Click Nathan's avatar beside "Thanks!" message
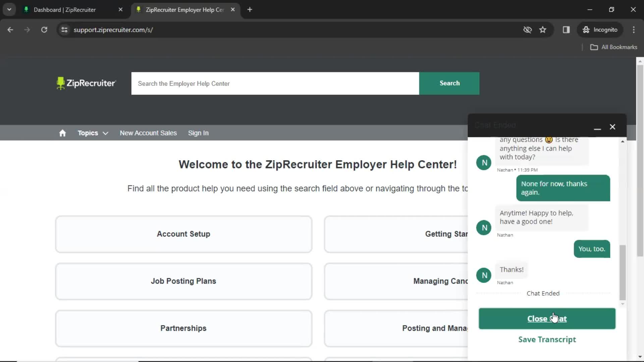This screenshot has width=644, height=362. [x=484, y=275]
